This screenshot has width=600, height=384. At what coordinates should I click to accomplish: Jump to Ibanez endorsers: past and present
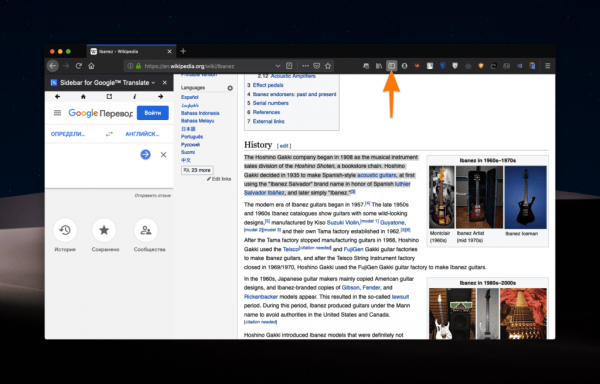click(x=294, y=94)
